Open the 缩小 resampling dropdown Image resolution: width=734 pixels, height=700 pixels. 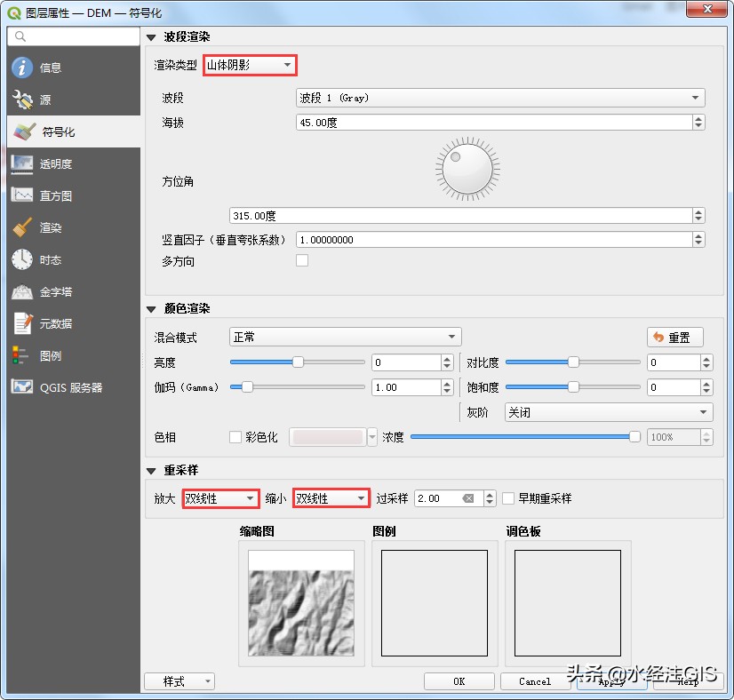331,498
